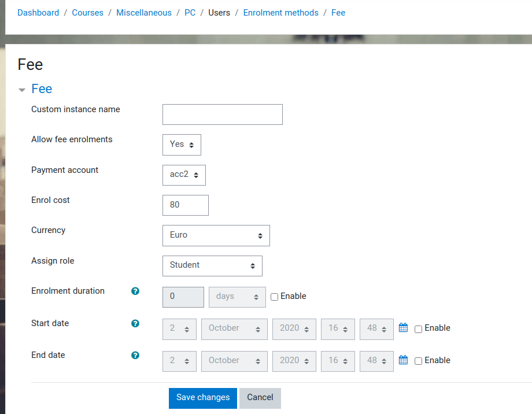Open Start date day dropdown
This screenshot has width=532, height=414.
pyautogui.click(x=179, y=329)
